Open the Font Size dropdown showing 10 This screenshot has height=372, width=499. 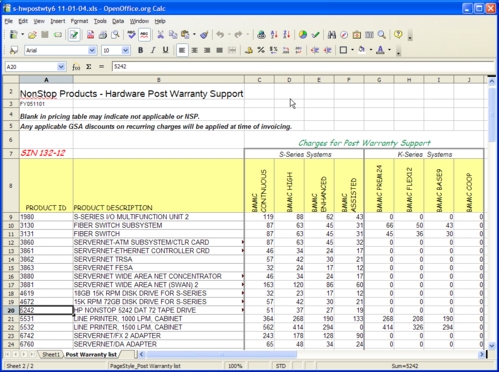coord(126,50)
